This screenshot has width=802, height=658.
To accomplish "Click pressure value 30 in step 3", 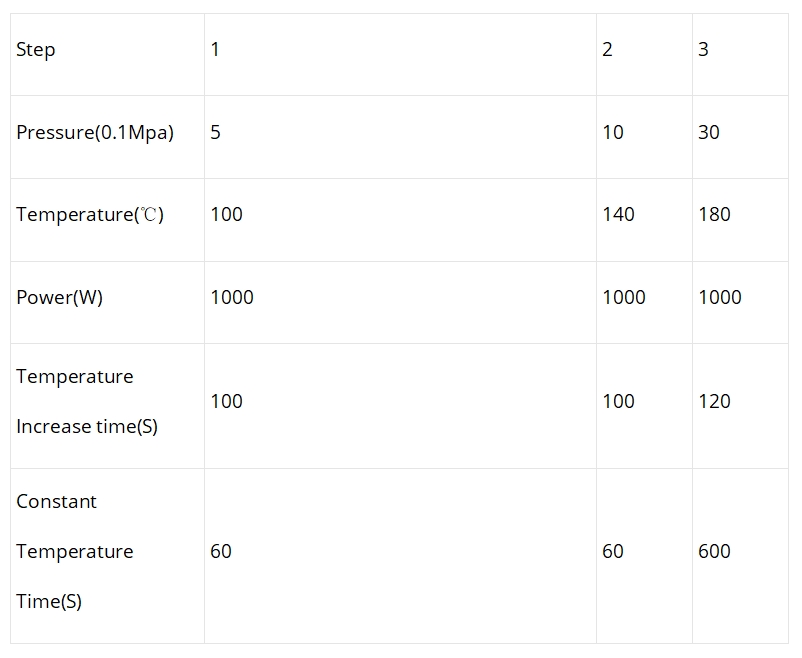I will pyautogui.click(x=709, y=133).
